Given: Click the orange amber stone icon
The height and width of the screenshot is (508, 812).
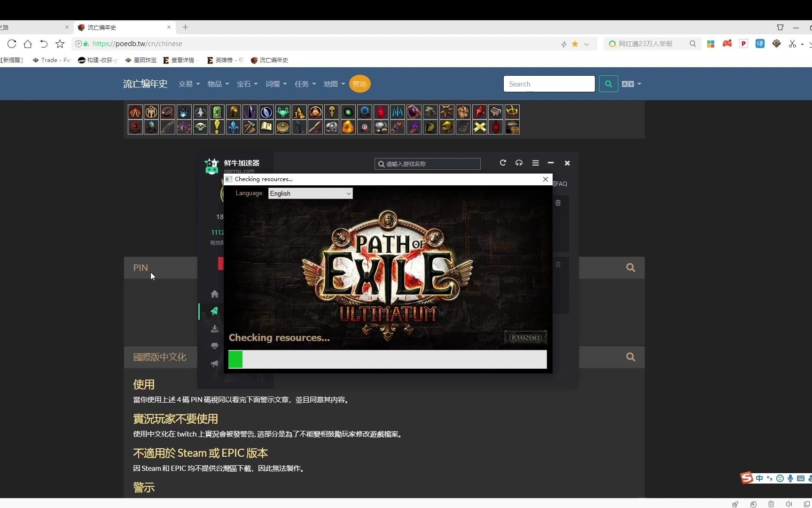Looking at the screenshot, I should coord(348,127).
